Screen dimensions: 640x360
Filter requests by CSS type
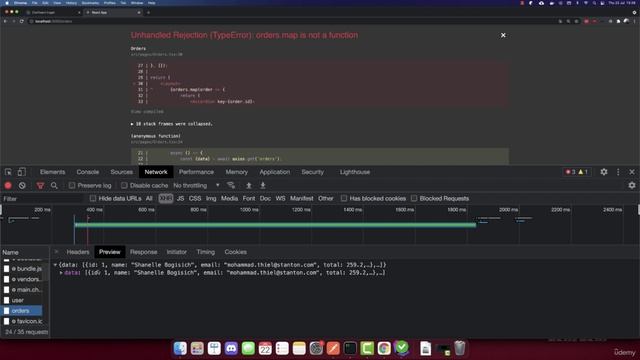[195, 198]
